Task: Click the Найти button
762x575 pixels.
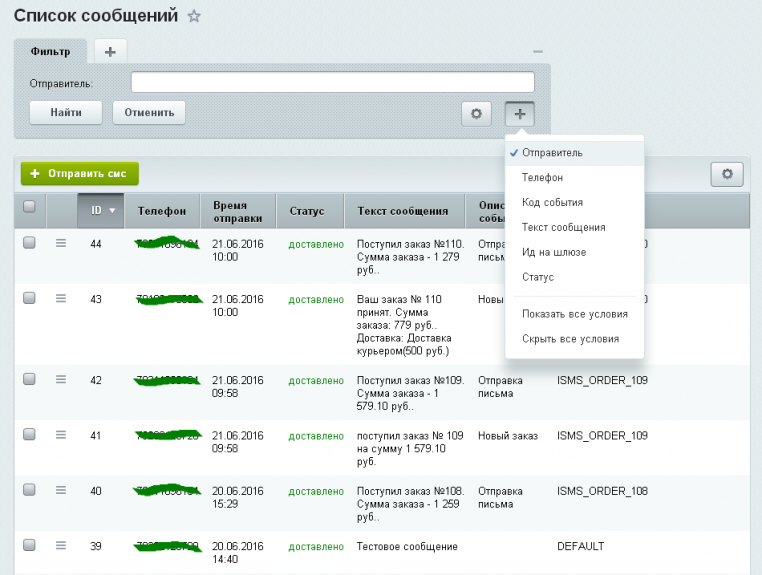Action: pyautogui.click(x=66, y=112)
